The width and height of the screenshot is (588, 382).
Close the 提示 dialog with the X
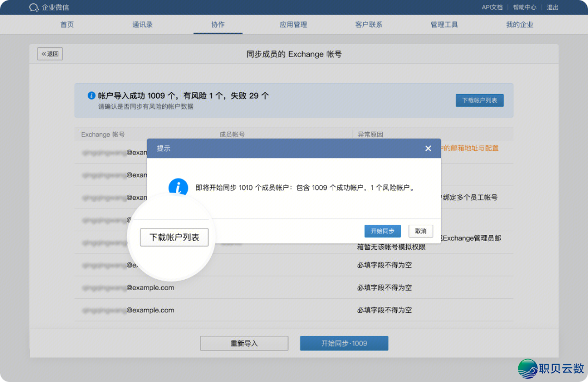(x=428, y=148)
